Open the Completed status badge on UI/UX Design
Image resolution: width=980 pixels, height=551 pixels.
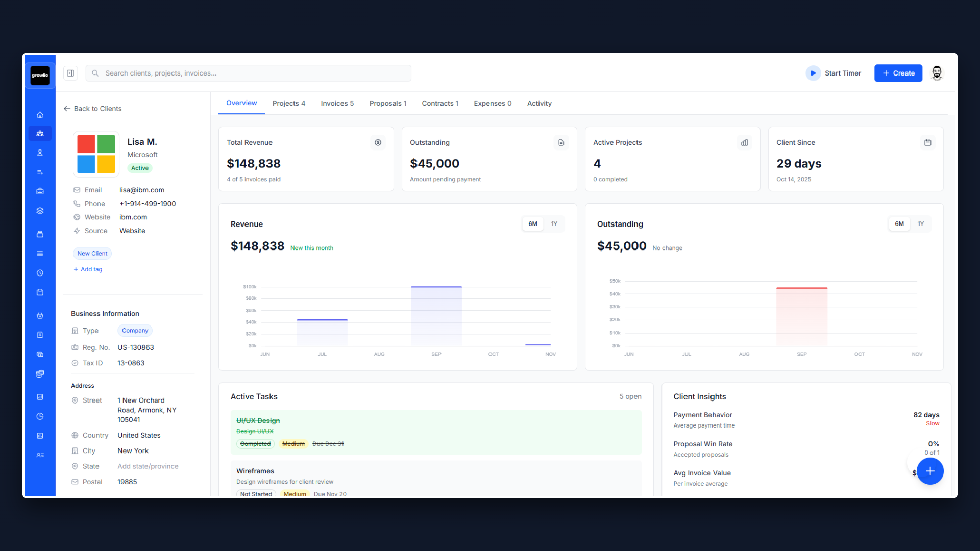click(x=255, y=444)
